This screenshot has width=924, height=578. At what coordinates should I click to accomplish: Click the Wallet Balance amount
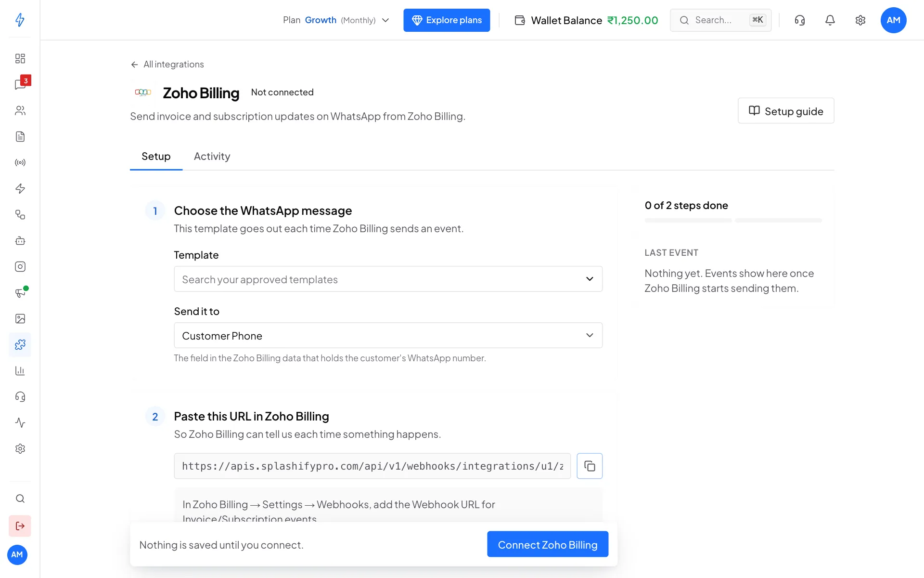(x=632, y=20)
